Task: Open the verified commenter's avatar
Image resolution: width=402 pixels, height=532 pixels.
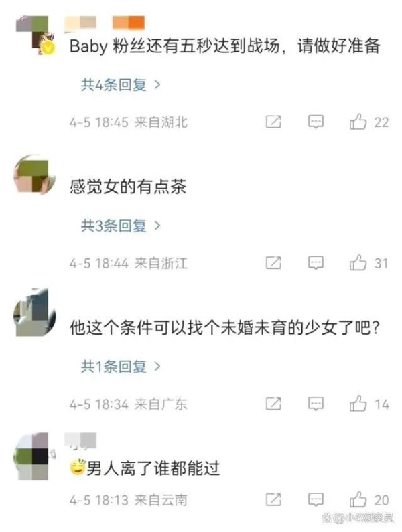Action: [x=35, y=35]
